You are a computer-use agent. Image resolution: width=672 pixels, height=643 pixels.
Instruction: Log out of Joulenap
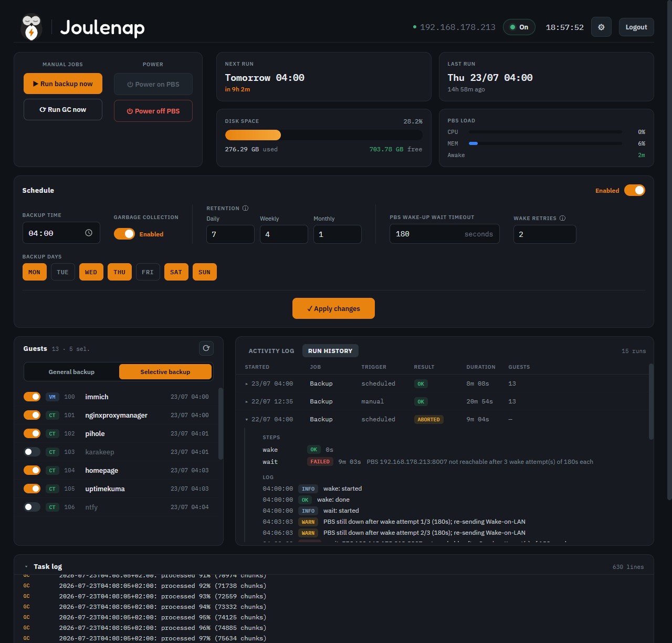[x=636, y=27]
